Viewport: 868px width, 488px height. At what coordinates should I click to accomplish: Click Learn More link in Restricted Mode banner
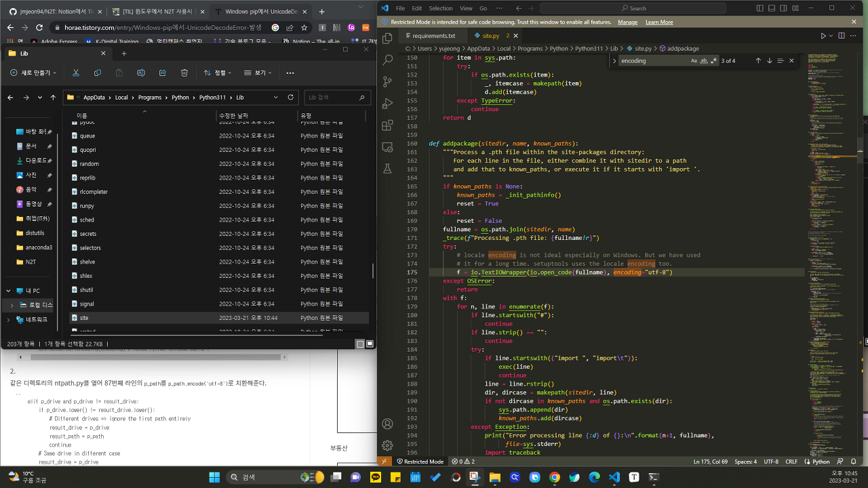tap(659, 22)
